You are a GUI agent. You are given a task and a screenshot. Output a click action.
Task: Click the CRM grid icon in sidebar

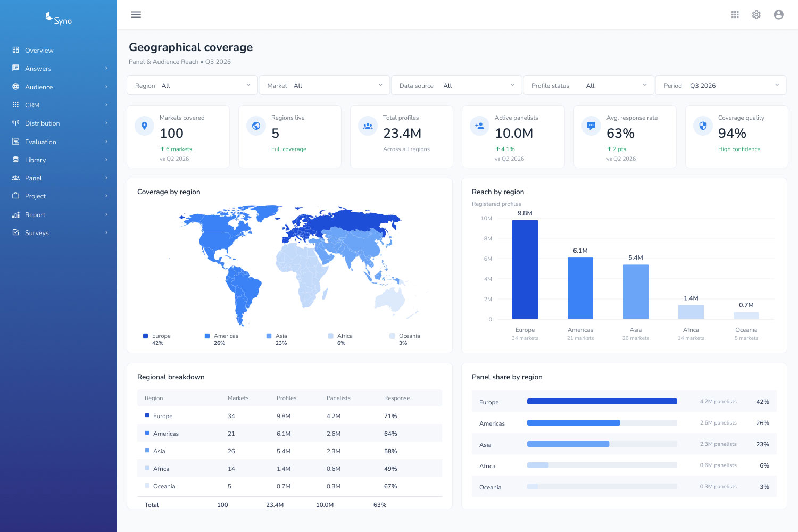(16, 105)
